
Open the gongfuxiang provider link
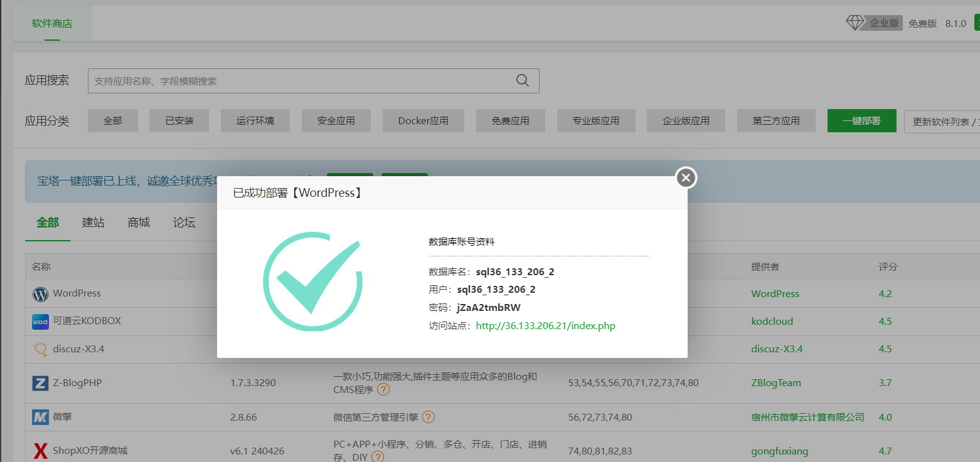click(780, 451)
